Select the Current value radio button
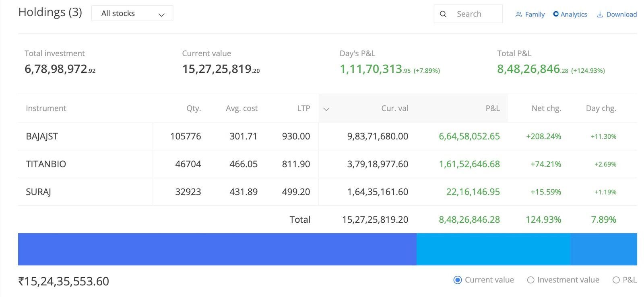Image resolution: width=644 pixels, height=297 pixels. coord(457,280)
